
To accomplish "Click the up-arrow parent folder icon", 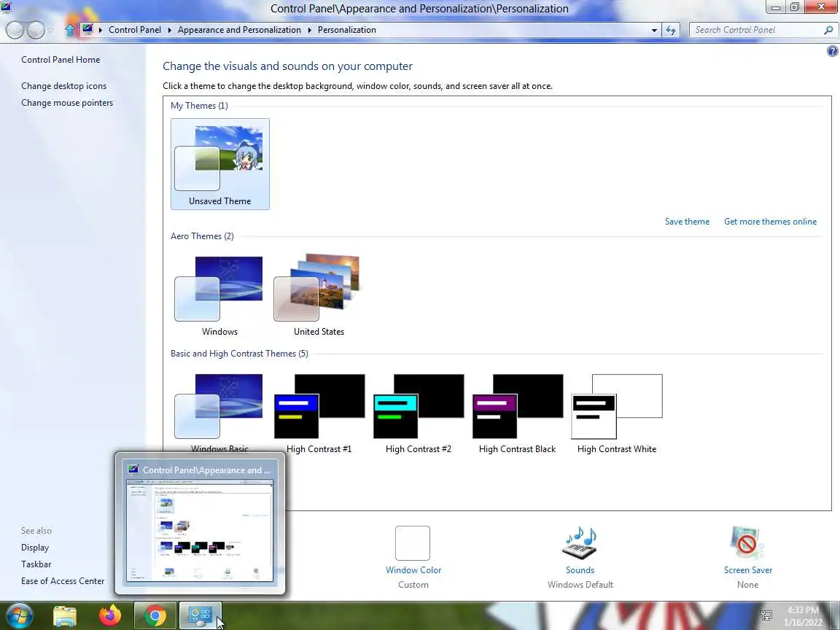I will tap(70, 30).
